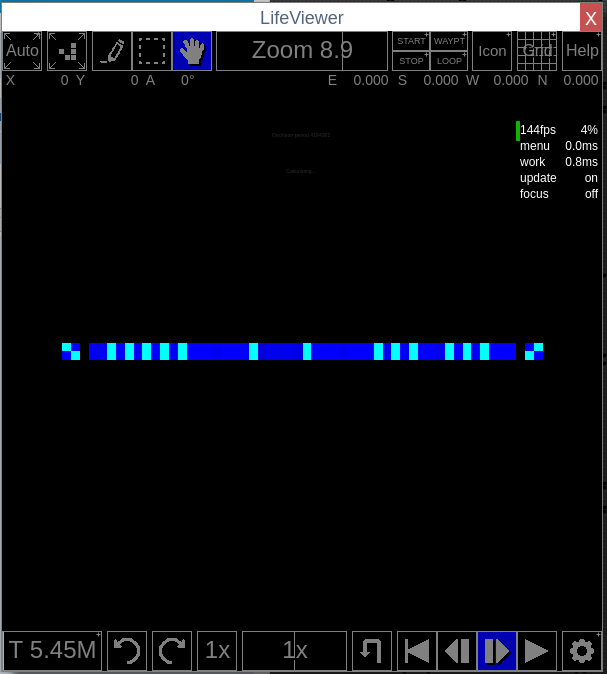The image size is (607, 674).
Task: Click the play button
Action: point(537,651)
